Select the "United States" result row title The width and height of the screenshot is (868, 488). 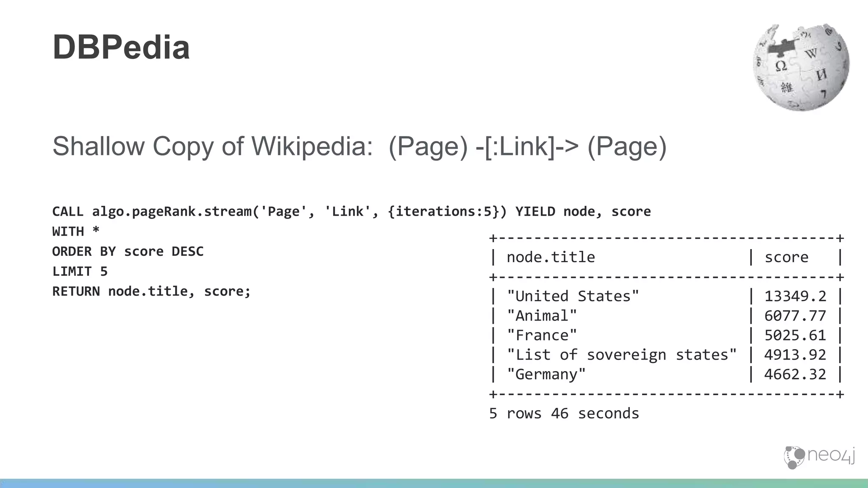coord(573,296)
